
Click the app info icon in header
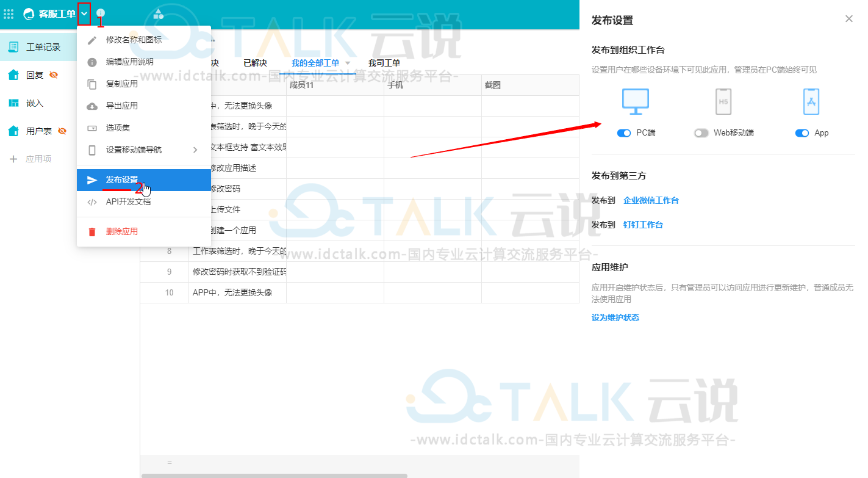tap(101, 13)
